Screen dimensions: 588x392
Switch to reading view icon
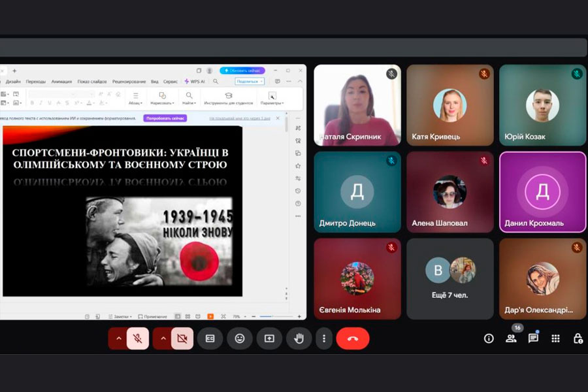click(x=198, y=317)
